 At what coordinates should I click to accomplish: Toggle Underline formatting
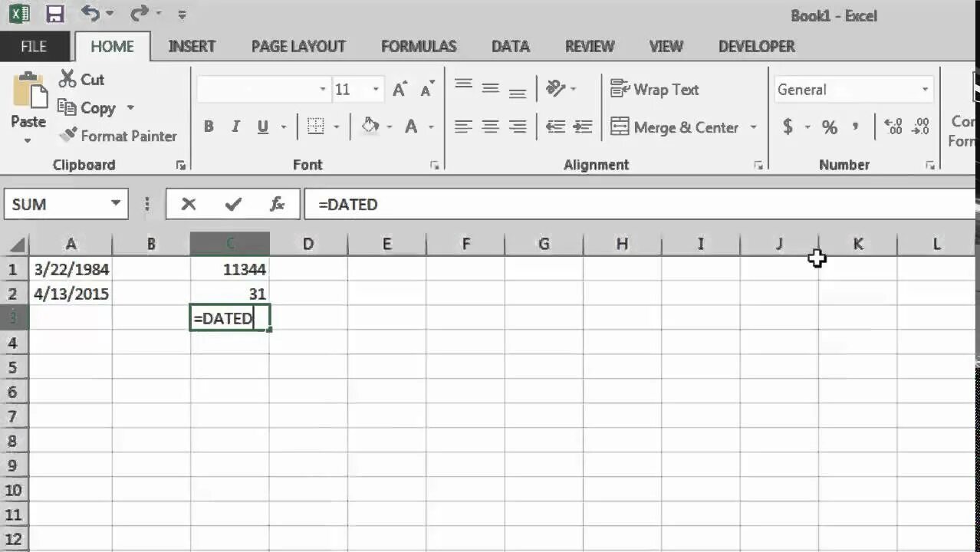[x=263, y=127]
